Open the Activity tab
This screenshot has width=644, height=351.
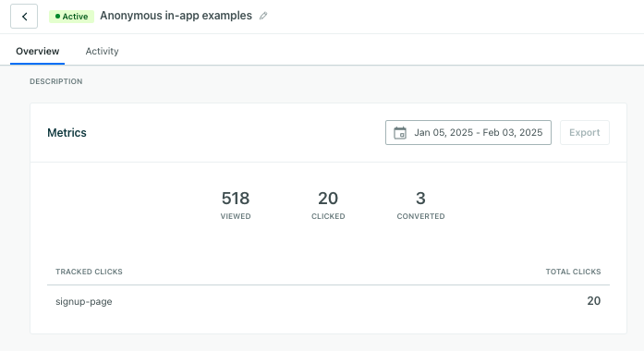102,52
